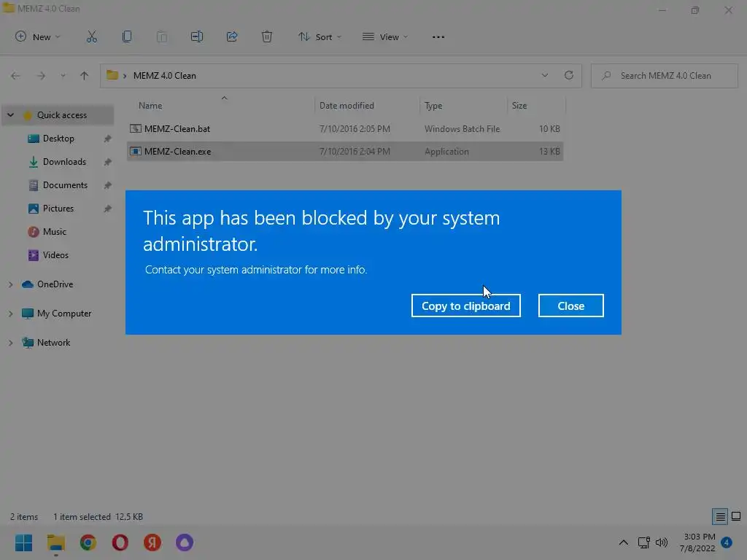Expand the address bar history dropdown
The image size is (747, 560).
[x=544, y=75]
